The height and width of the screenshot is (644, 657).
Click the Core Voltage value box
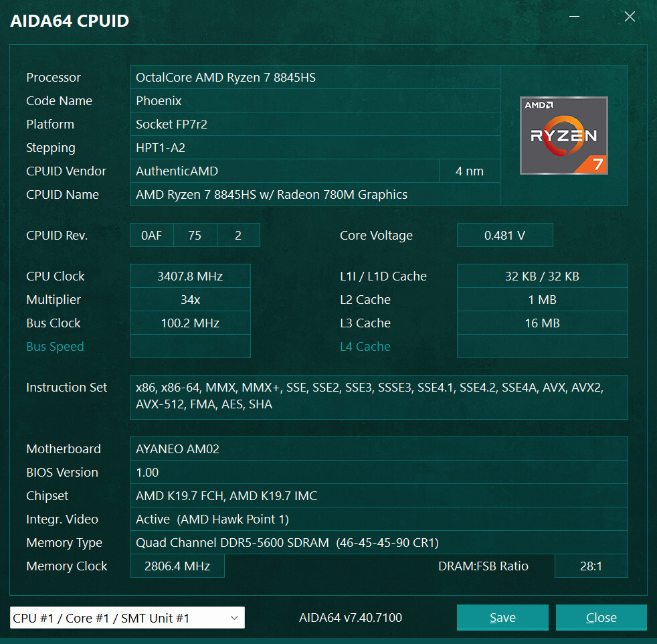504,236
